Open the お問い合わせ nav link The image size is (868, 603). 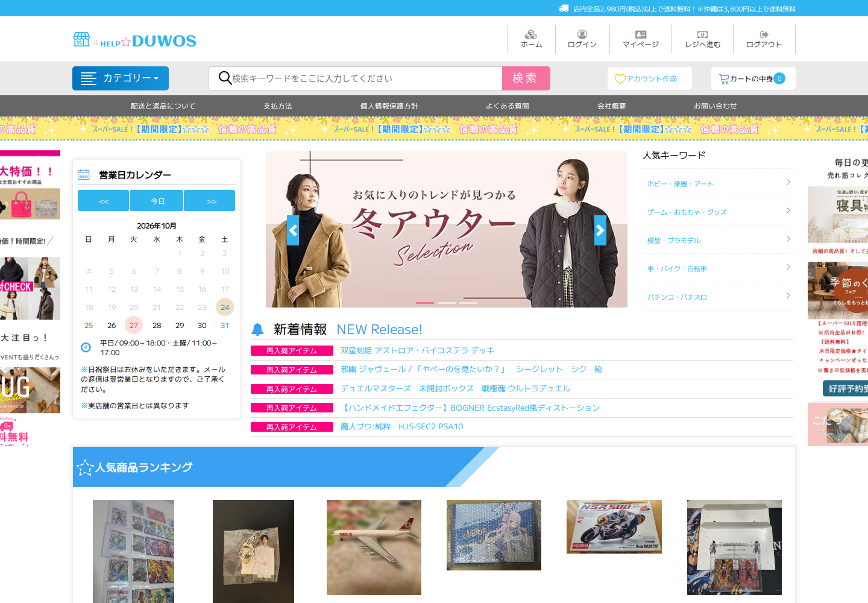point(715,106)
